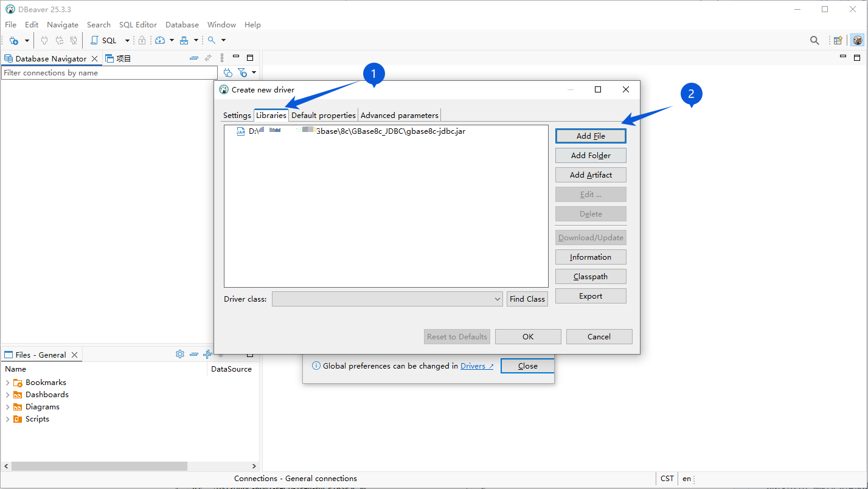This screenshot has height=489, width=868.
Task: Open the SQL editor script icon
Action: (94, 40)
